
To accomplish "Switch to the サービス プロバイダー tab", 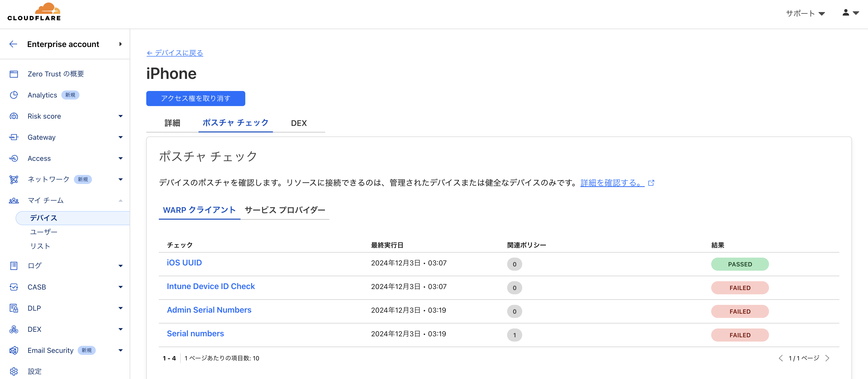I will click(285, 210).
